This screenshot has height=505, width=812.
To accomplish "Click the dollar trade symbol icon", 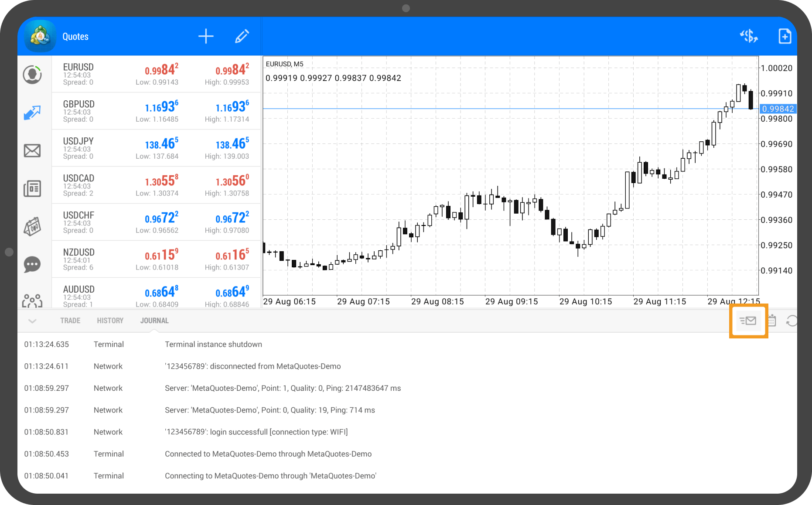I will [749, 37].
